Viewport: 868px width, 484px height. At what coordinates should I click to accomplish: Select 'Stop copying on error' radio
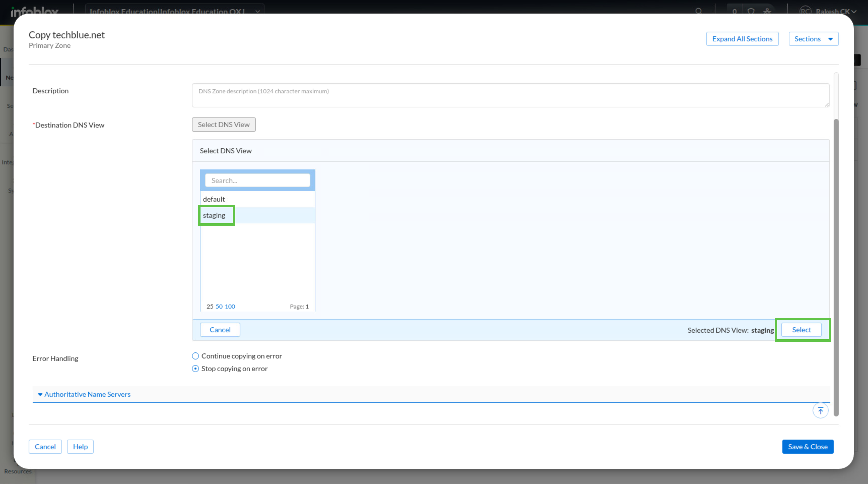tap(195, 369)
